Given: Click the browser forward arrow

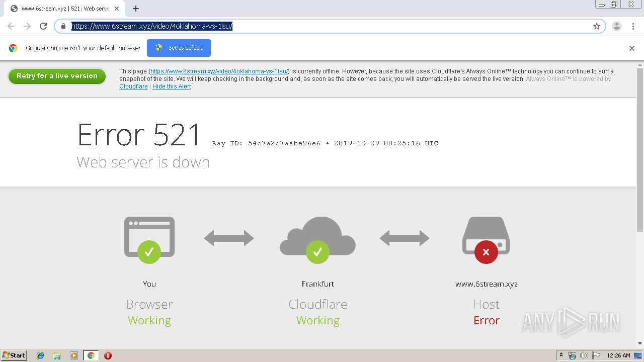Looking at the screenshot, I should [27, 26].
